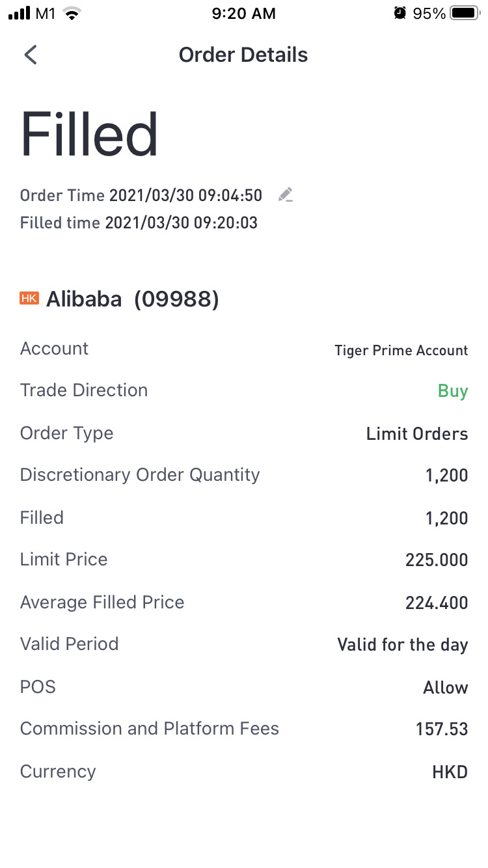Tap the back arrow icon
Viewport: 488px width, 868px height.
click(x=31, y=55)
